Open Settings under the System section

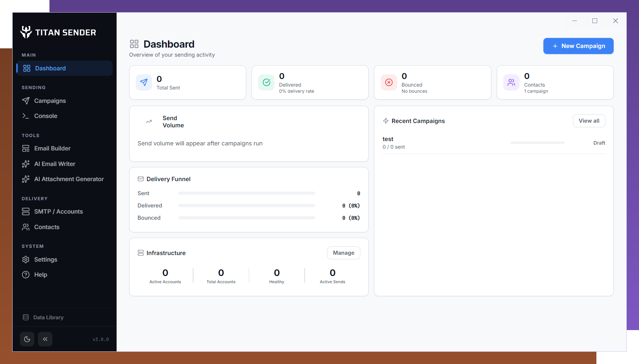point(45,259)
